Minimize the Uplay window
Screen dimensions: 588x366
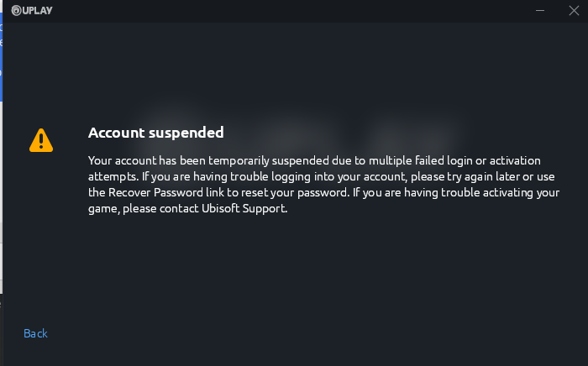pos(540,10)
